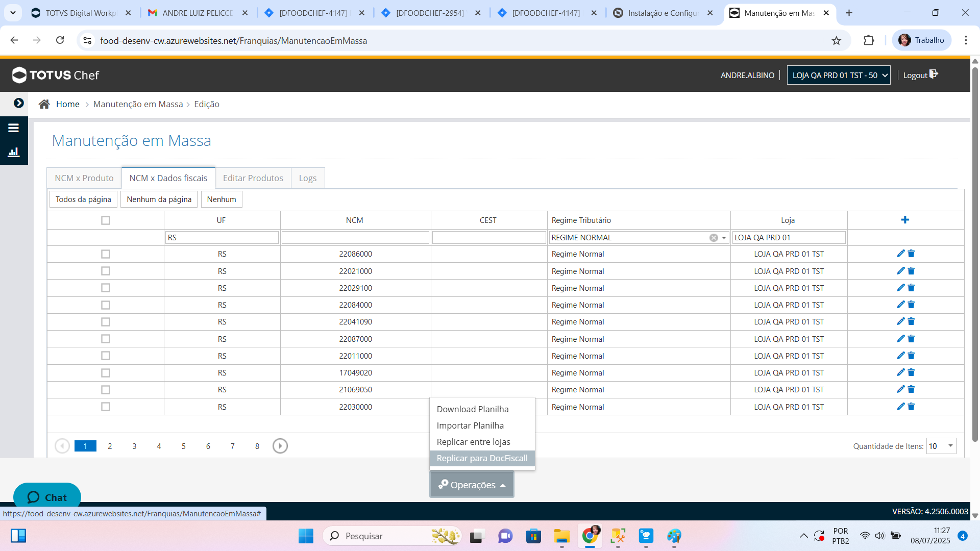Switch to the Editar Produtos tab
The width and height of the screenshot is (980, 551).
click(x=253, y=178)
